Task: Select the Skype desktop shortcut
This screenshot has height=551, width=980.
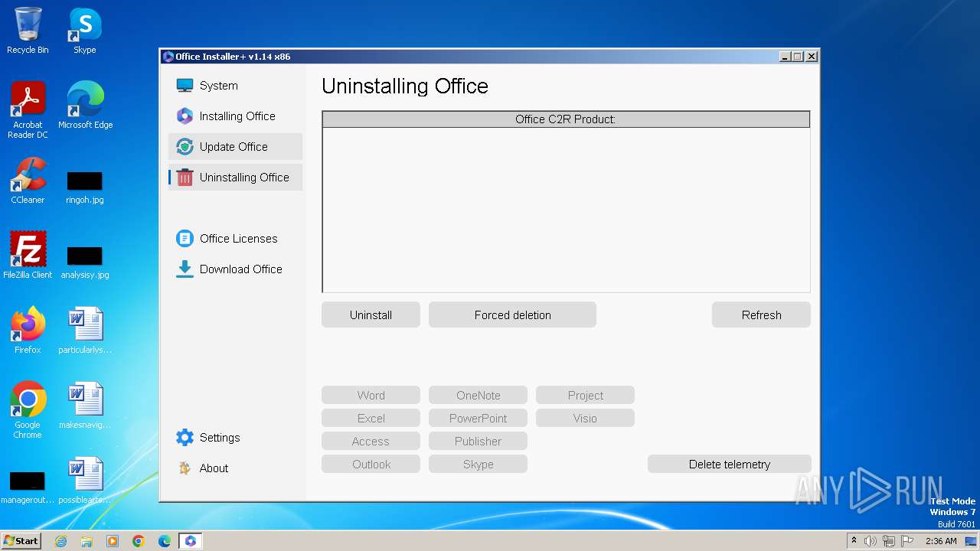Action: point(85,31)
